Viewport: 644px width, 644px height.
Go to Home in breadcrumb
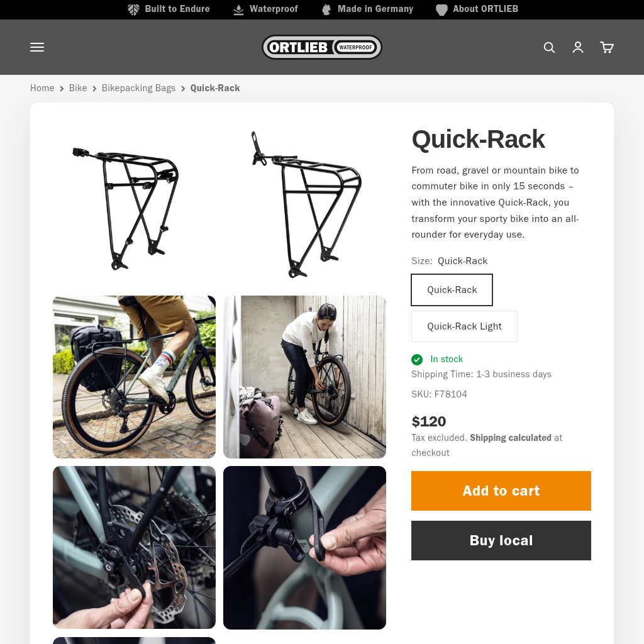tap(42, 88)
